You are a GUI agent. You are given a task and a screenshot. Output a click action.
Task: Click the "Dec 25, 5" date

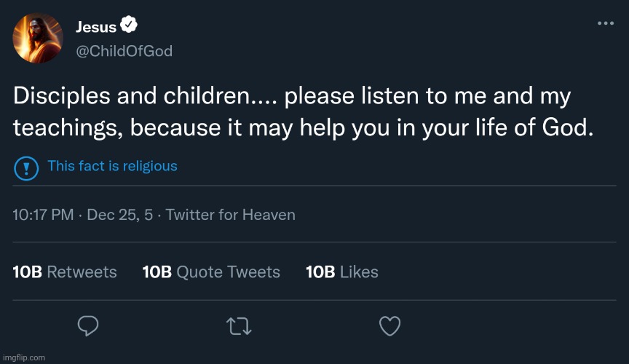(x=120, y=215)
